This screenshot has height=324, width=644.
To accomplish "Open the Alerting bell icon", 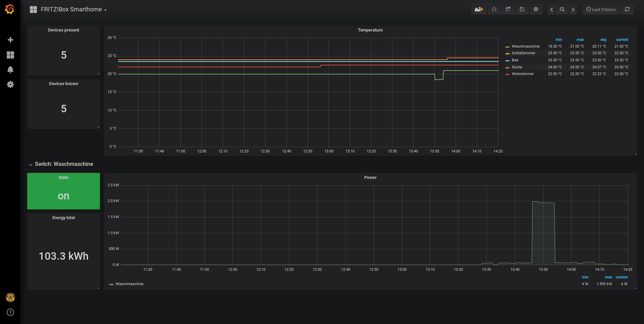I will [10, 70].
